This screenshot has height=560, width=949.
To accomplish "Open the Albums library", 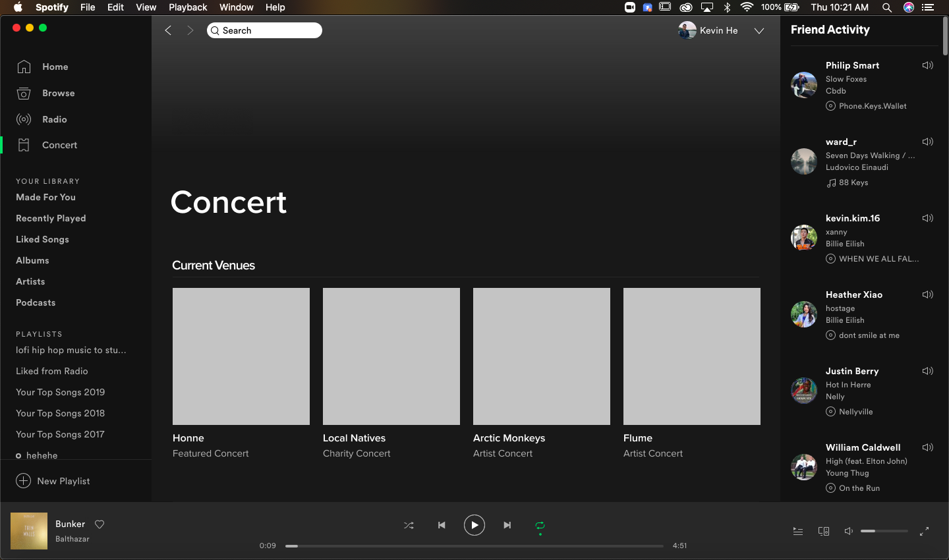I will pos(32,260).
